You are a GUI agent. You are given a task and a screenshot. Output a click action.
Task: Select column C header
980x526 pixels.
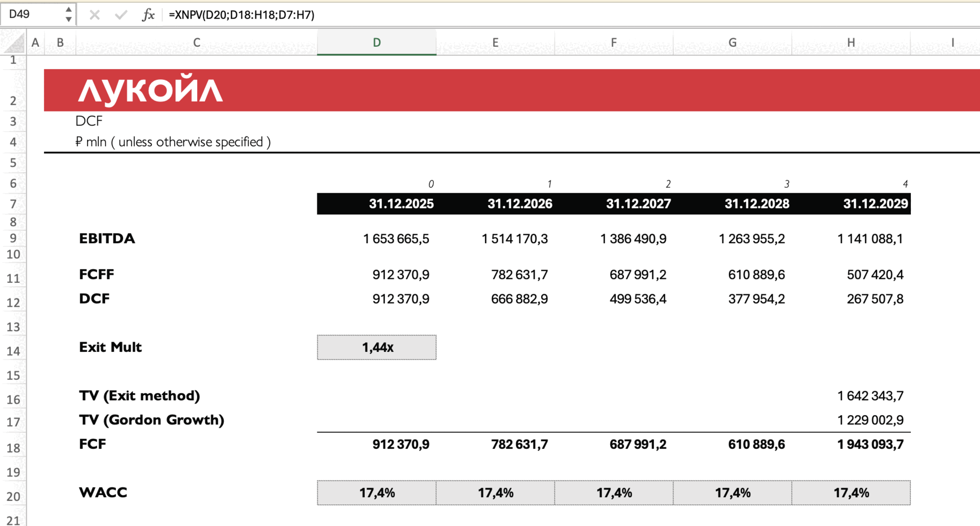coord(197,42)
